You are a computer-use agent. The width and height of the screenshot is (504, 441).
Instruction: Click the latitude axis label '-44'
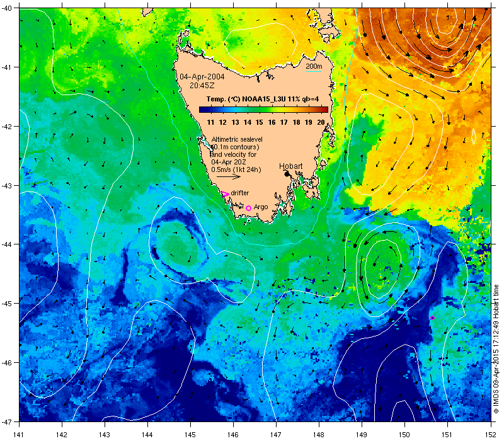point(7,244)
